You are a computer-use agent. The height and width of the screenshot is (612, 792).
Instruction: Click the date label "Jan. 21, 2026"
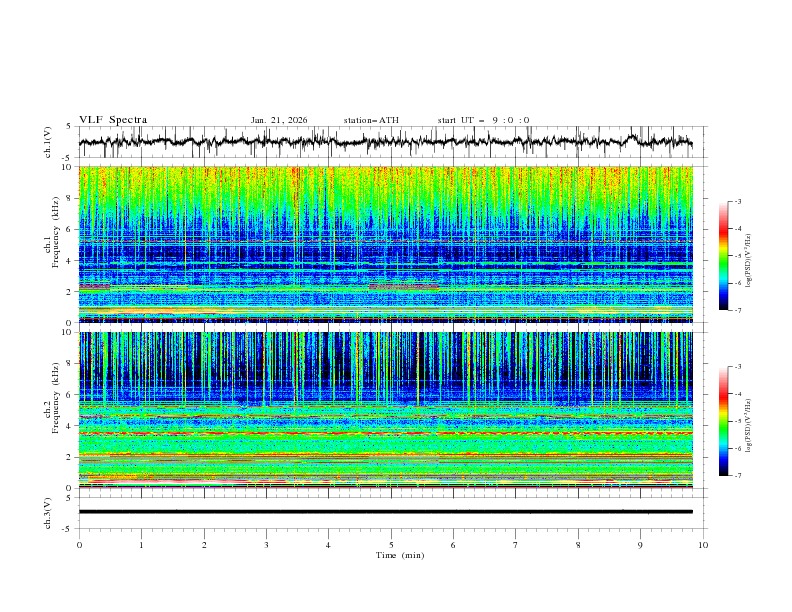pyautogui.click(x=279, y=120)
